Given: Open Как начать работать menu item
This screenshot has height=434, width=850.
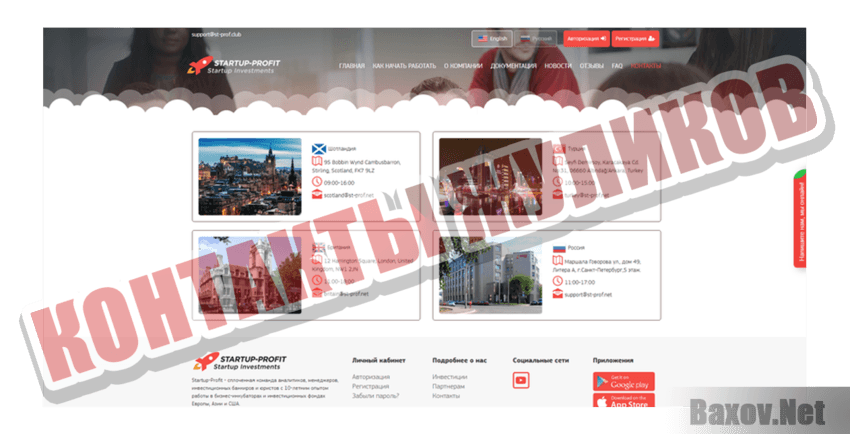Looking at the screenshot, I should (404, 66).
